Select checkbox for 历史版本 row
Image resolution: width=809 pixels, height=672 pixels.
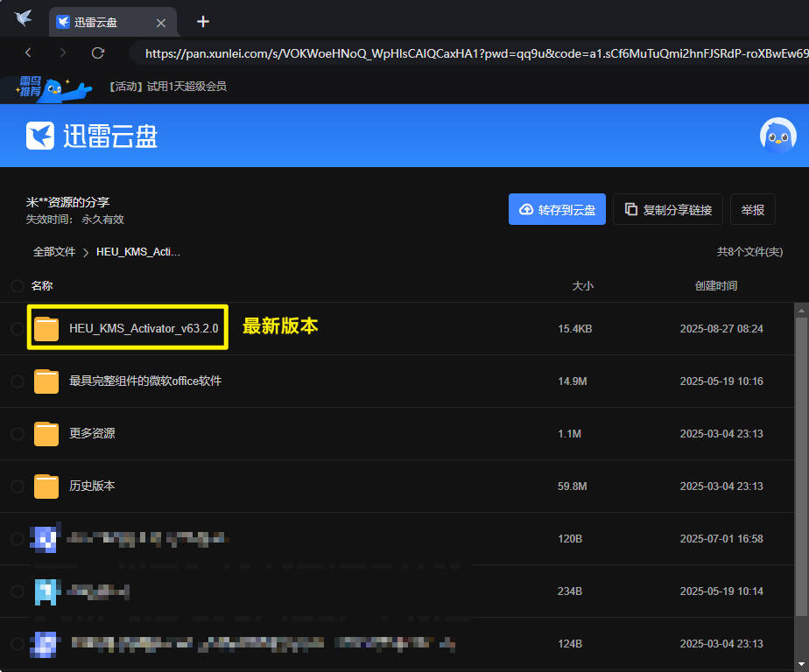(17, 486)
